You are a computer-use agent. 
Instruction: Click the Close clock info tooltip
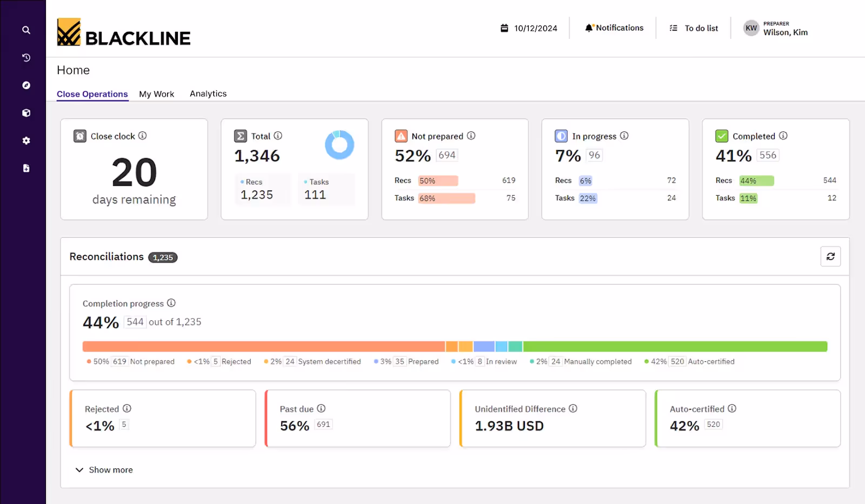tap(143, 136)
